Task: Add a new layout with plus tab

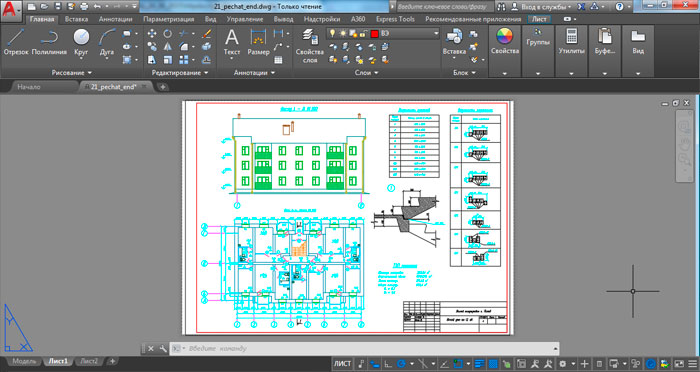Action: [112, 361]
